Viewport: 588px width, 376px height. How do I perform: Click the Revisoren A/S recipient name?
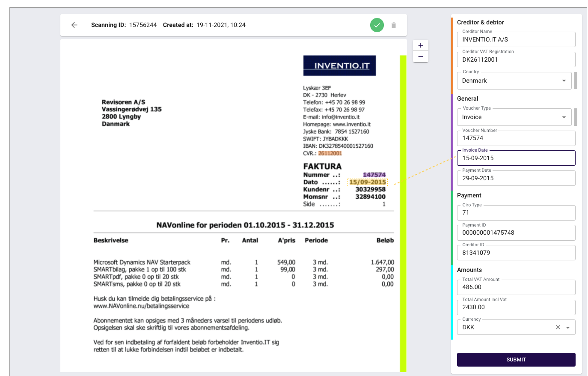(124, 102)
